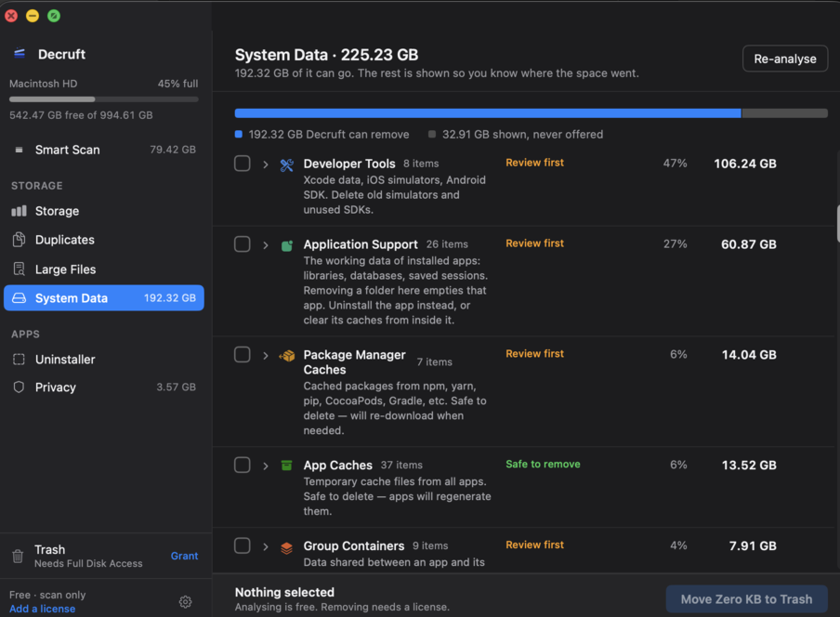This screenshot has width=840, height=617.
Task: Open the Uninstaller section
Action: coord(104,360)
